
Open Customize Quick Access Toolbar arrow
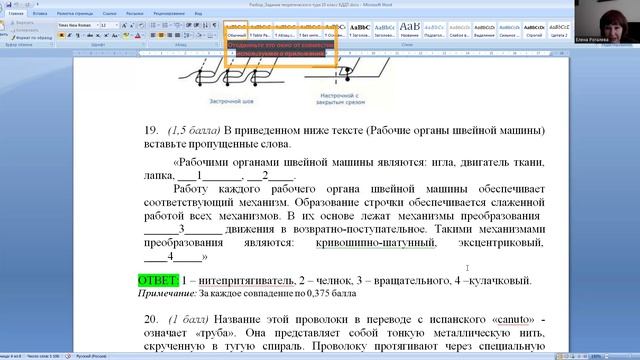tap(38, 4)
